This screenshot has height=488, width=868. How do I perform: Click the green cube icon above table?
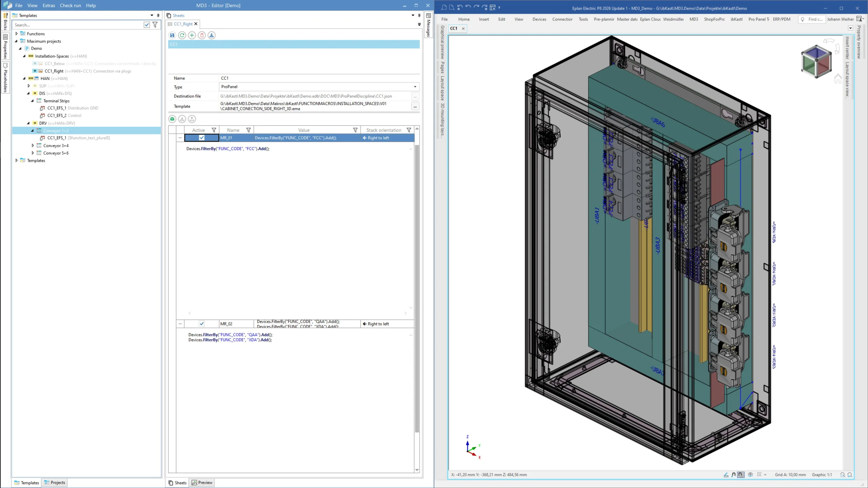[x=172, y=119]
